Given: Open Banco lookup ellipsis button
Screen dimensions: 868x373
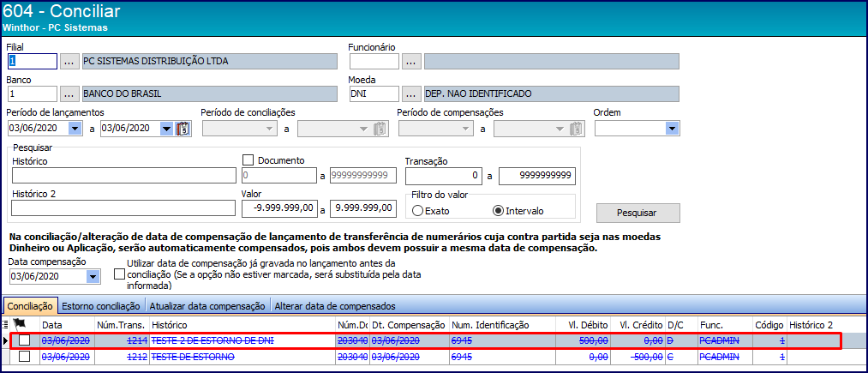Looking at the screenshot, I should [69, 93].
